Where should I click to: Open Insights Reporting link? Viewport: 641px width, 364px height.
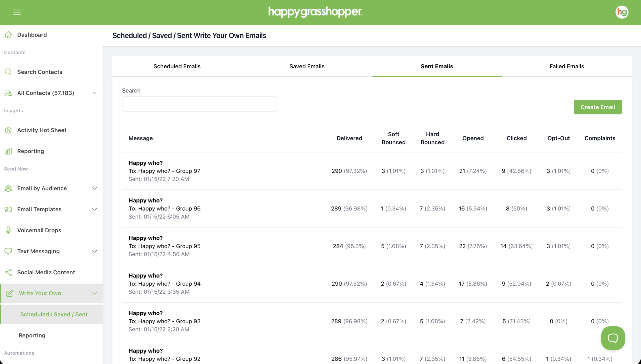click(x=31, y=151)
